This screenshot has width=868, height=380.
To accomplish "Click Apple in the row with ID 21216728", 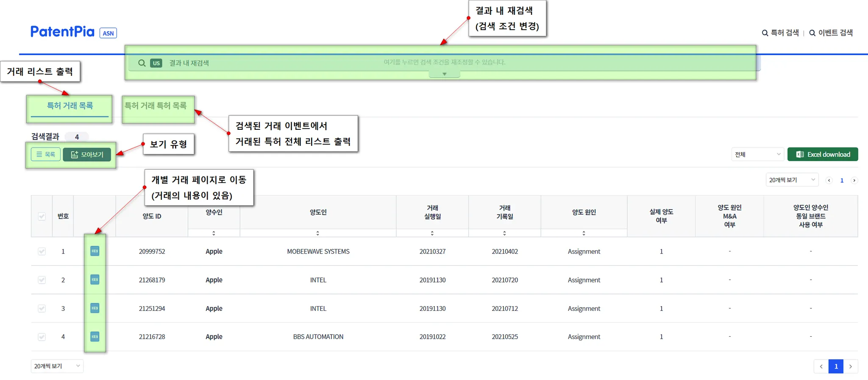I will pos(214,337).
